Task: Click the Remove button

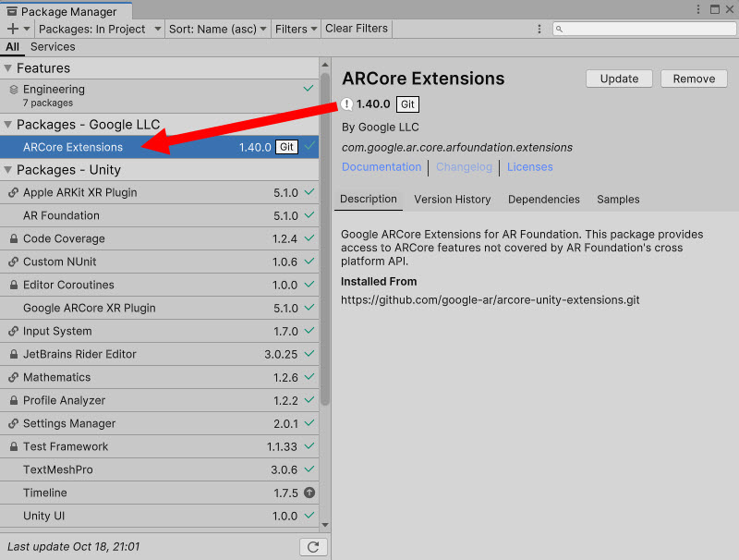Action: pos(694,79)
